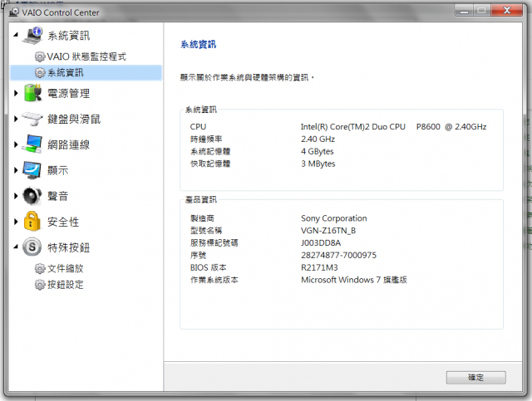Click the model name VGN-Z16TN_B
The height and width of the screenshot is (401, 532).
[328, 231]
